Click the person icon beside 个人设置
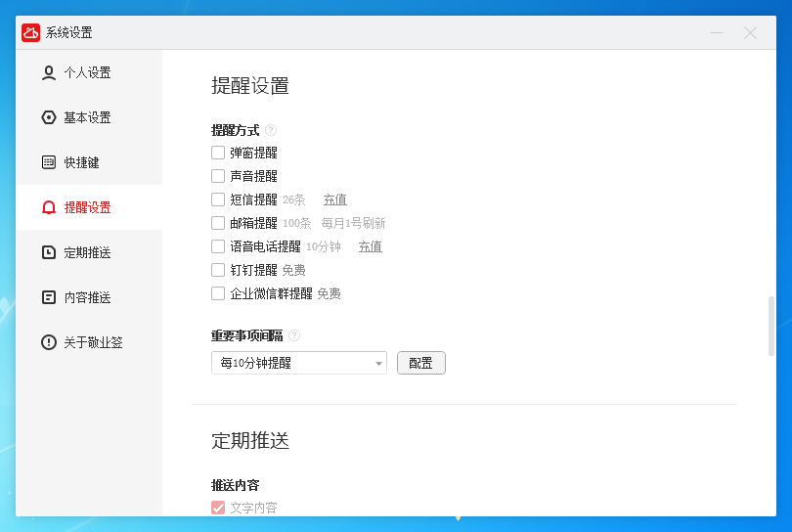Image resolution: width=792 pixels, height=532 pixels. 49,72
